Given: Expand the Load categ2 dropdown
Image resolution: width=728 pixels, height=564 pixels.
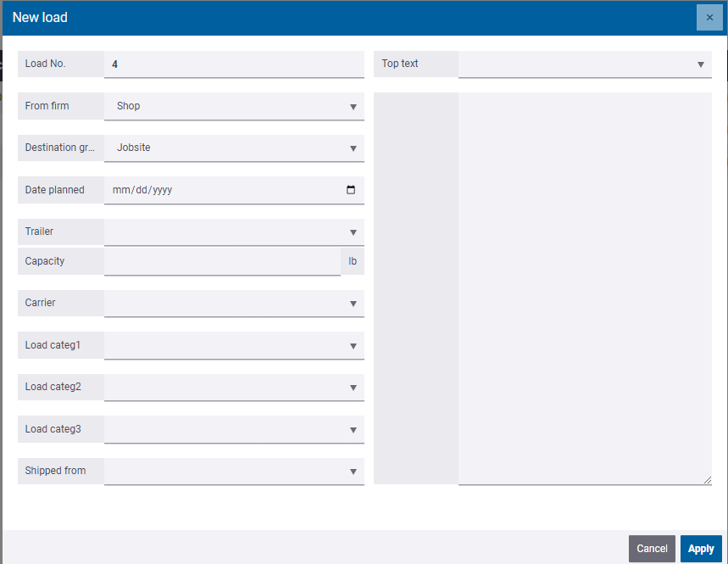Looking at the screenshot, I should 234,387.
